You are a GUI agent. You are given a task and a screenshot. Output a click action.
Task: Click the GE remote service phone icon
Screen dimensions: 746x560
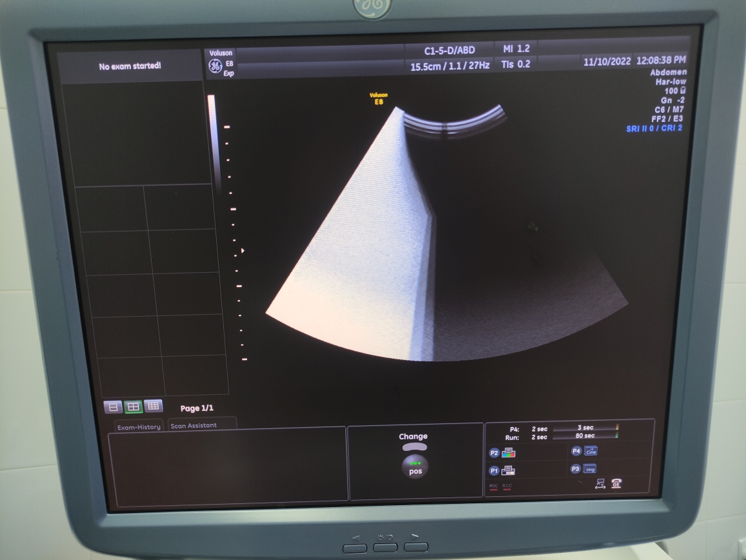pos(616,484)
